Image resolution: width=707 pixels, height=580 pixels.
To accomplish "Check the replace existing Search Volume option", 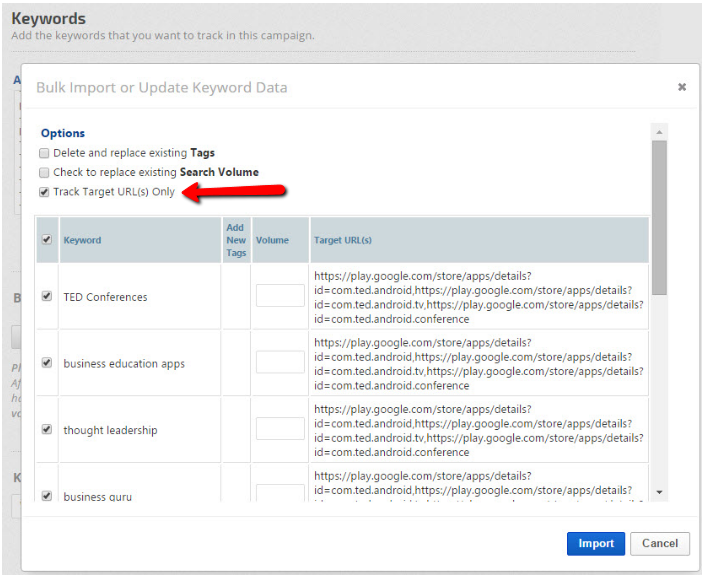I will click(x=44, y=172).
